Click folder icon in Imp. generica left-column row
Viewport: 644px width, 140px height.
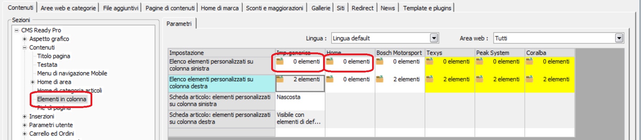280,61
